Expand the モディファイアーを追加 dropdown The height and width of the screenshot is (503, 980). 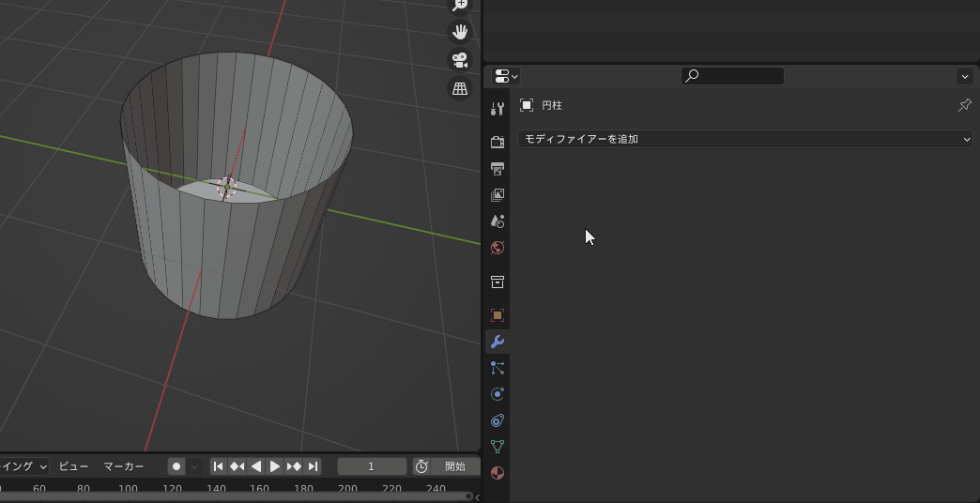click(x=745, y=139)
